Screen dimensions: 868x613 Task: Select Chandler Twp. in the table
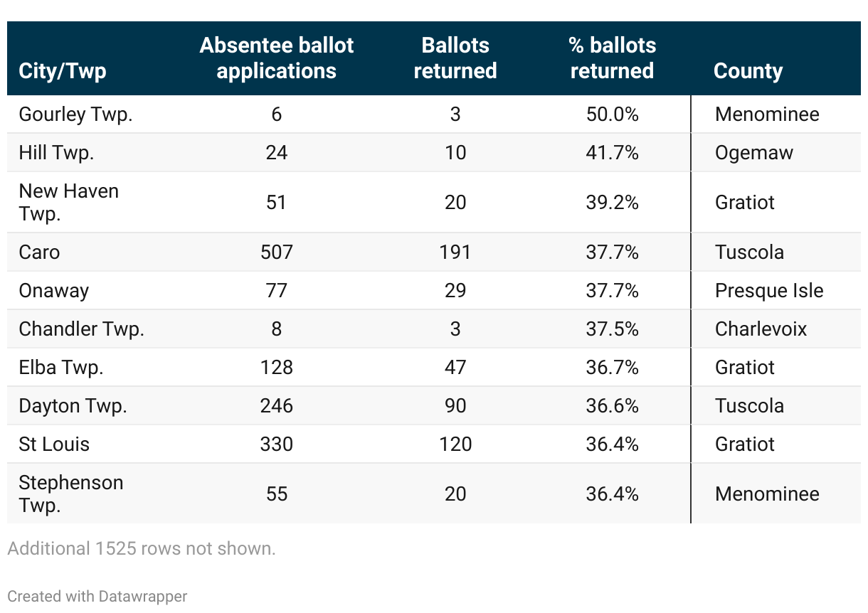81,329
